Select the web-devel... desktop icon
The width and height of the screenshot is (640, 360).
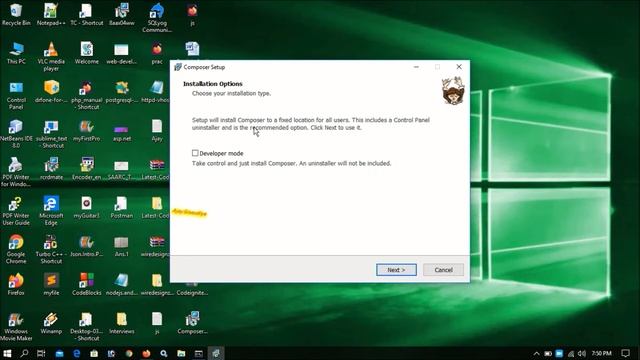pyautogui.click(x=122, y=53)
